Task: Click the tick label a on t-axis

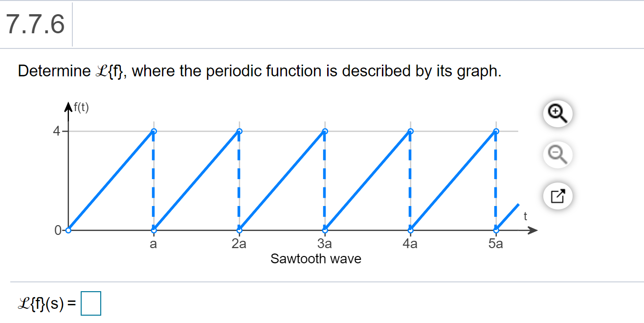Action: tap(154, 243)
